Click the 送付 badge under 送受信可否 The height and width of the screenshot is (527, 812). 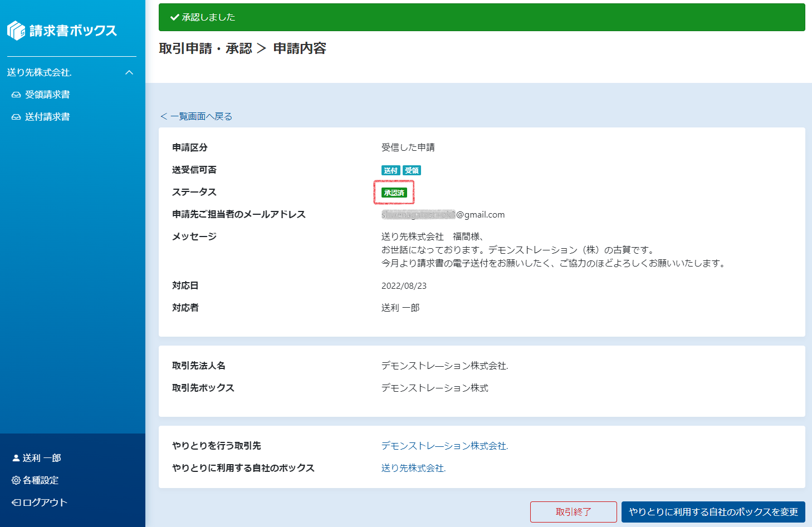391,170
